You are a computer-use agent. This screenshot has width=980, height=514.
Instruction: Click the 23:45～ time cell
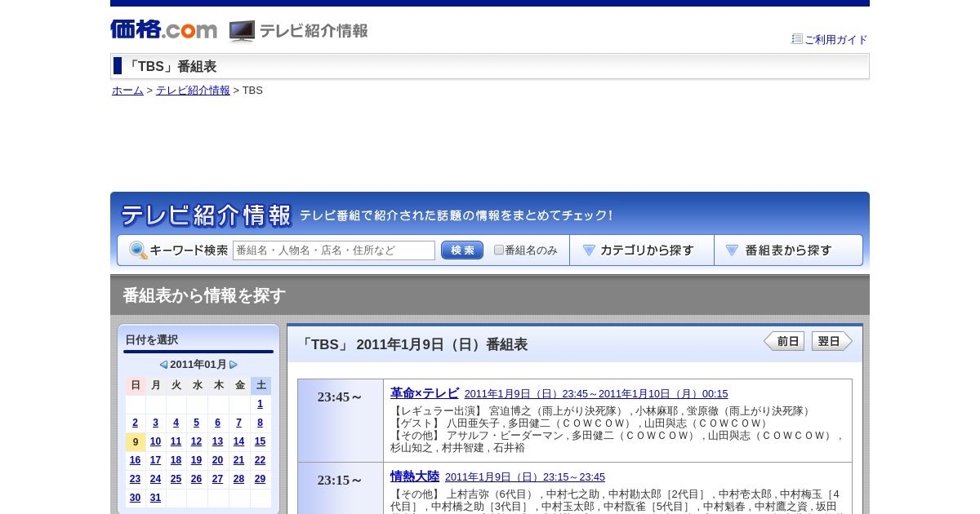coord(341,420)
